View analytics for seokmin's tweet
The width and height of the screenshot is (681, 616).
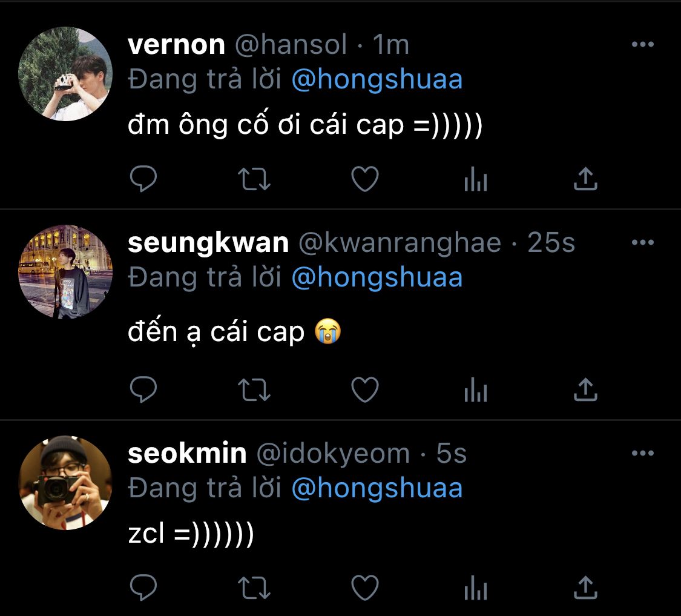[x=476, y=588]
